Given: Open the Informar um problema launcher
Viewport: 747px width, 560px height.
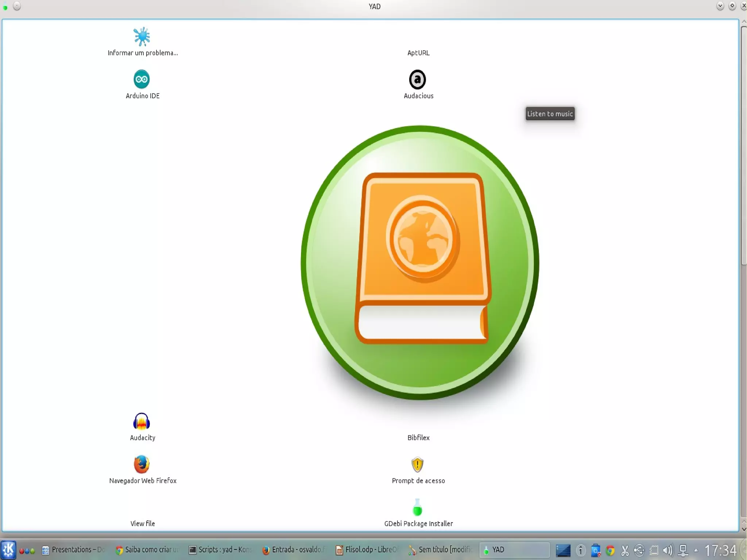Looking at the screenshot, I should (142, 36).
